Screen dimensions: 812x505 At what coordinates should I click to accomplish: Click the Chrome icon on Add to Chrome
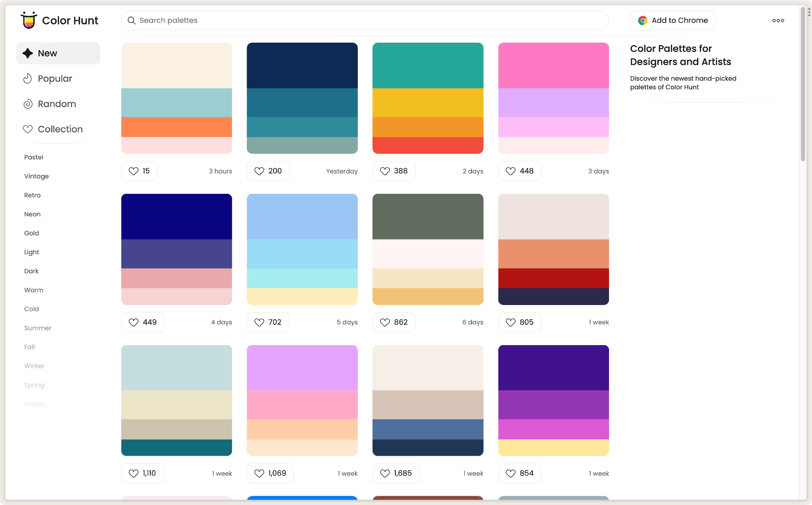[x=641, y=20]
